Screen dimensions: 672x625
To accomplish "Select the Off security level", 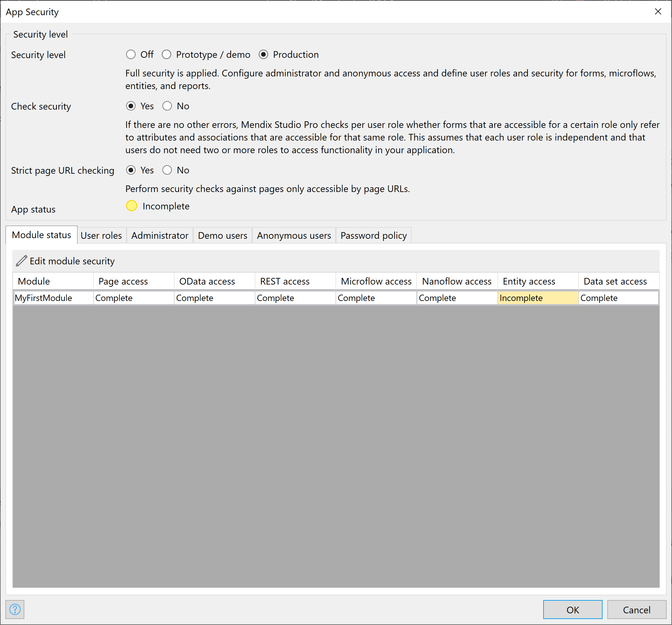I will coord(131,54).
